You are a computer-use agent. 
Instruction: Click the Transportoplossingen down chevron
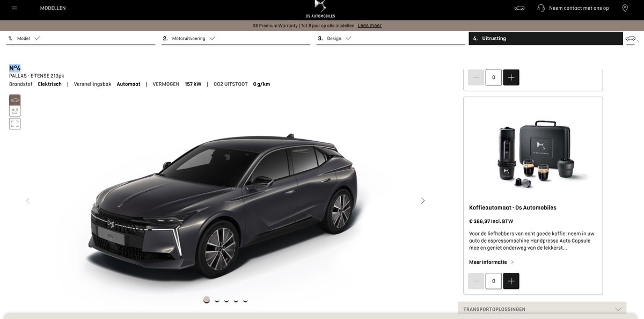(618, 309)
